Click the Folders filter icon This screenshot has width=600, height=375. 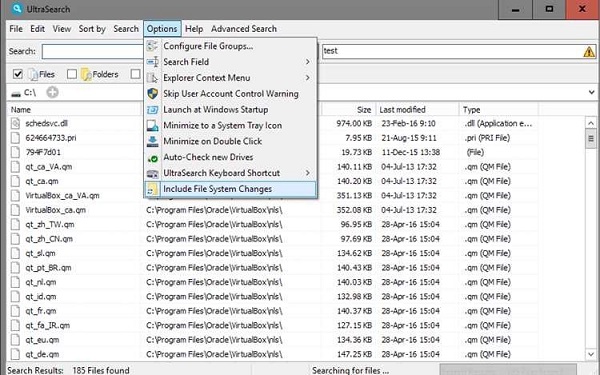point(85,74)
